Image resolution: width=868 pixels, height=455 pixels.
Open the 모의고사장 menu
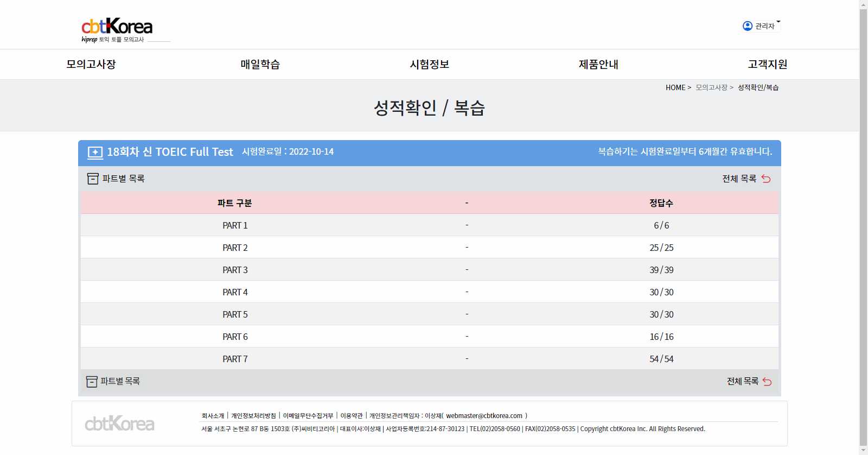tap(91, 64)
